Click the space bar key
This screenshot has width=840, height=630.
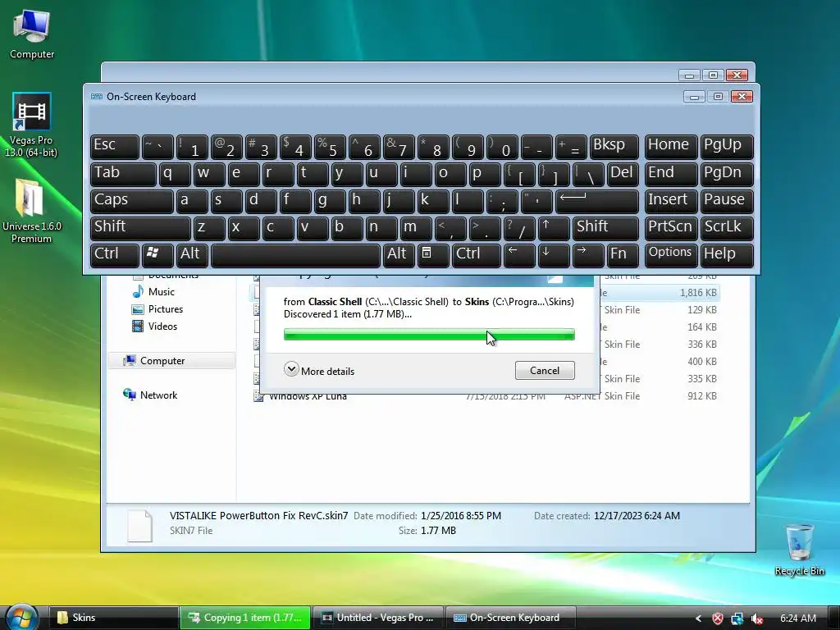click(295, 254)
